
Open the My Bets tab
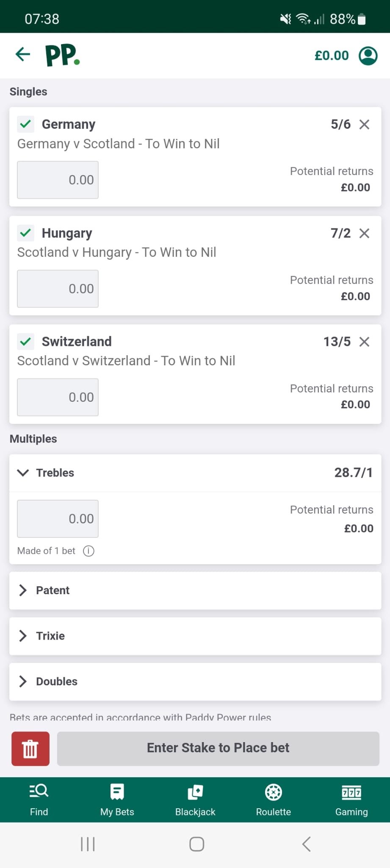[117, 800]
